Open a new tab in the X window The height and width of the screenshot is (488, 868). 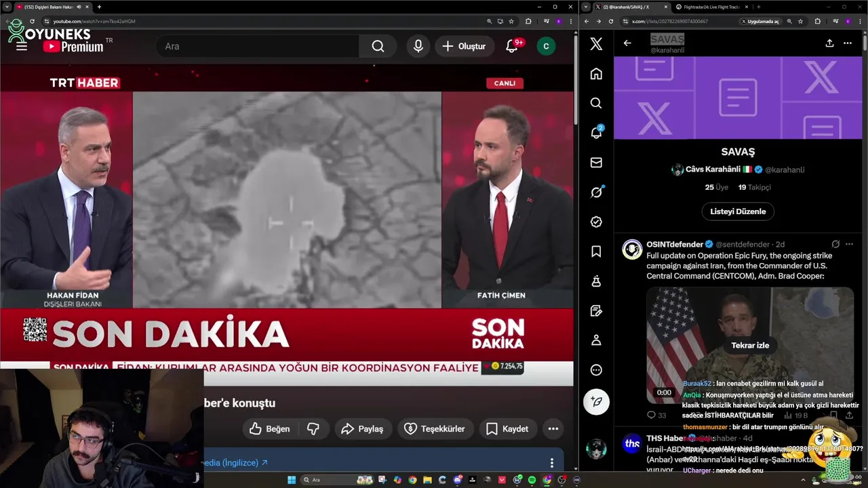[x=757, y=7]
